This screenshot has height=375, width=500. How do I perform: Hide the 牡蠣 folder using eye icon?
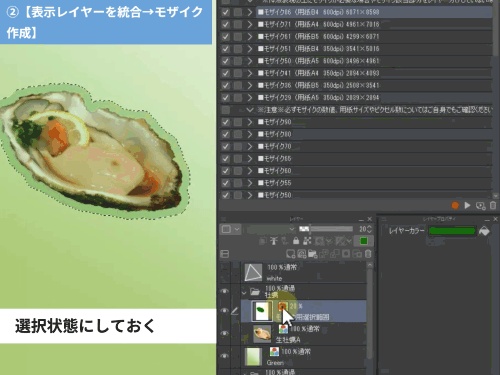225,291
